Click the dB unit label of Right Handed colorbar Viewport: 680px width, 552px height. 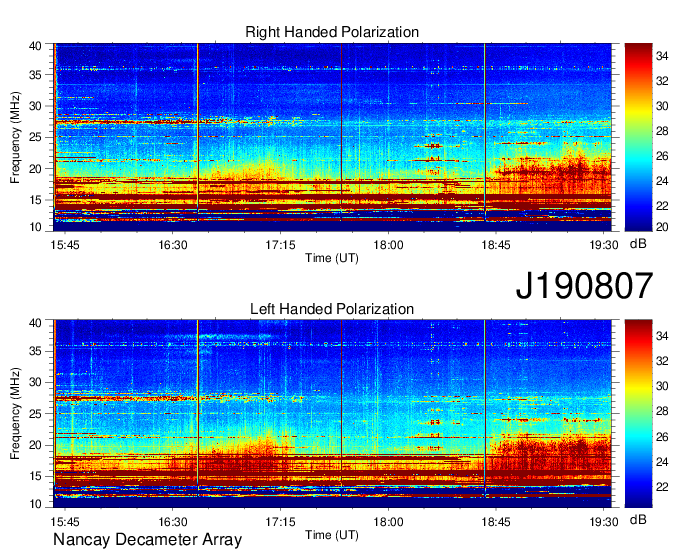(x=638, y=244)
